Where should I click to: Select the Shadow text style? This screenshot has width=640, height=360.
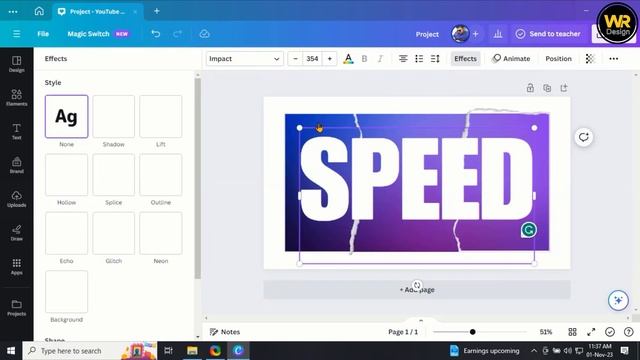coord(113,116)
